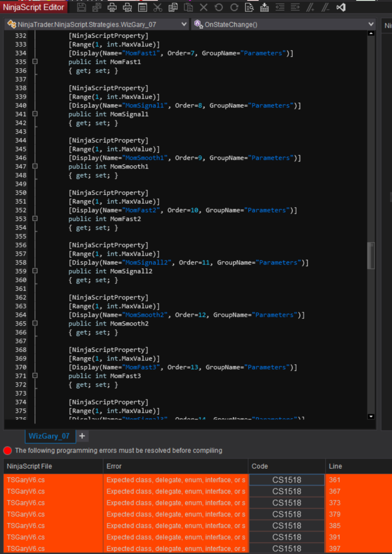This screenshot has height=554, width=392.
Task: Collapse the MomSignal1 property block
Action: 35,114
